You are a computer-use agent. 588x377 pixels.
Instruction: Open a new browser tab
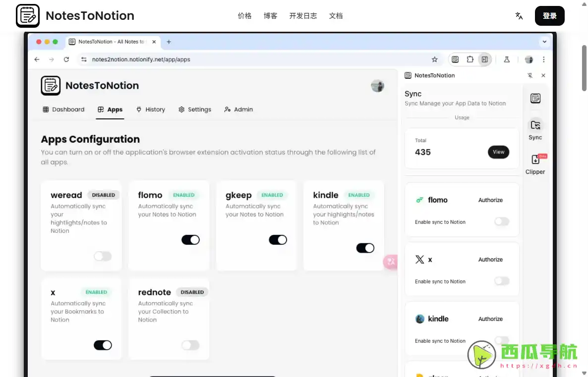tap(169, 42)
